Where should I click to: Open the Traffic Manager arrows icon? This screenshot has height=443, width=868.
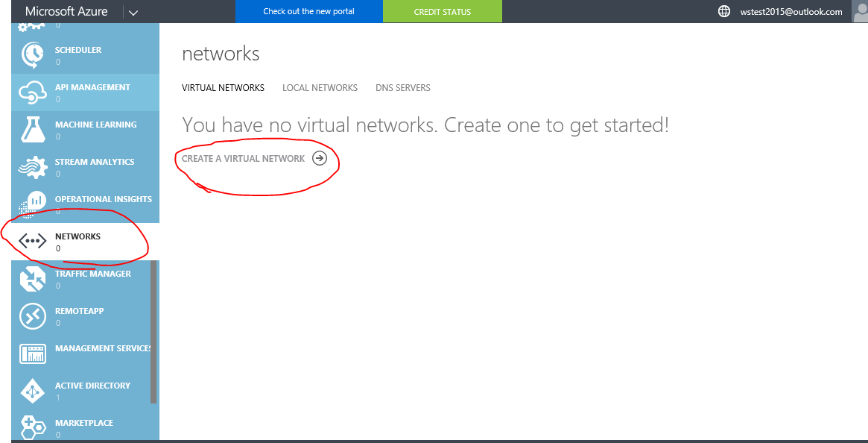pos(33,278)
